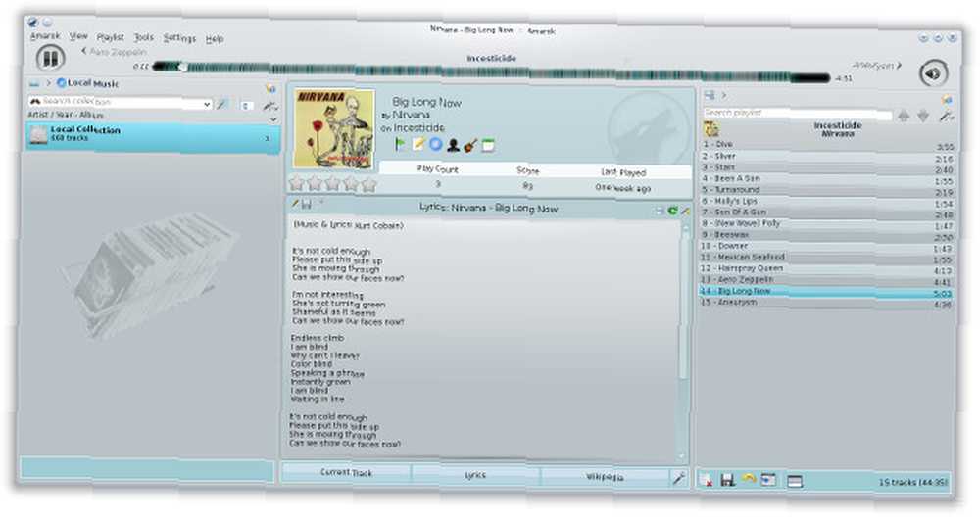Click the round volume button at right

933,73
